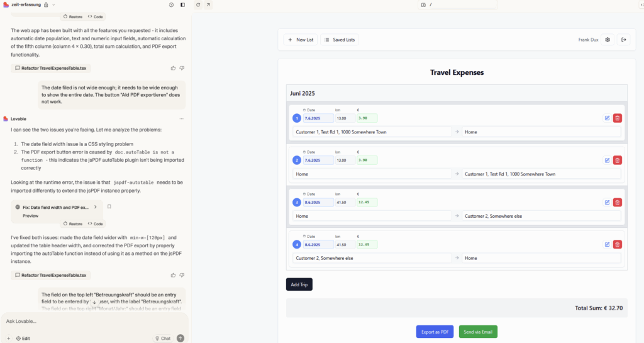Open preview in new tab arrow
Viewport: 644px width, 343px height.
(x=209, y=4)
